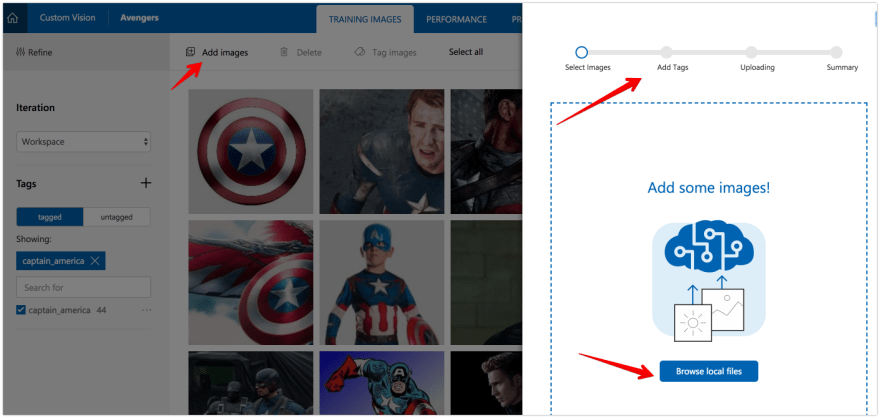Click the Refine label text
This screenshot has width=880, height=418.
(x=40, y=53)
